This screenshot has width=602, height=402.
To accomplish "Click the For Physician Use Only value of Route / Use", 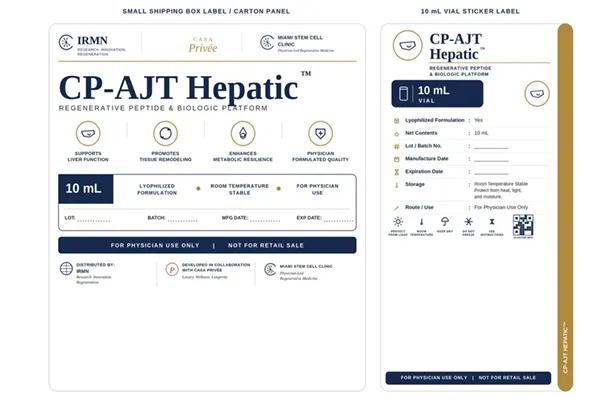I will [x=501, y=207].
